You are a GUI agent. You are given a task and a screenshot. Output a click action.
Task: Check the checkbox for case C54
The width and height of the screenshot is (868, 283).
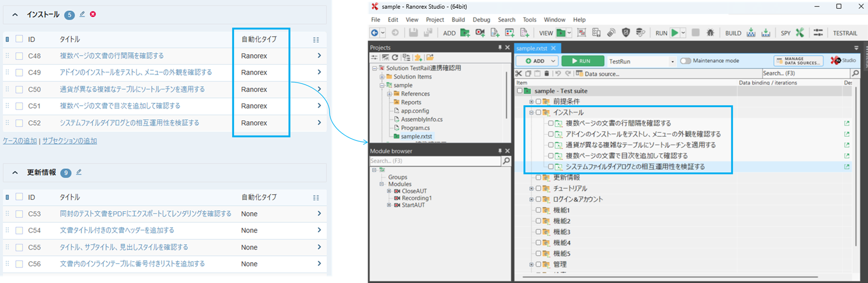pyautogui.click(x=19, y=231)
